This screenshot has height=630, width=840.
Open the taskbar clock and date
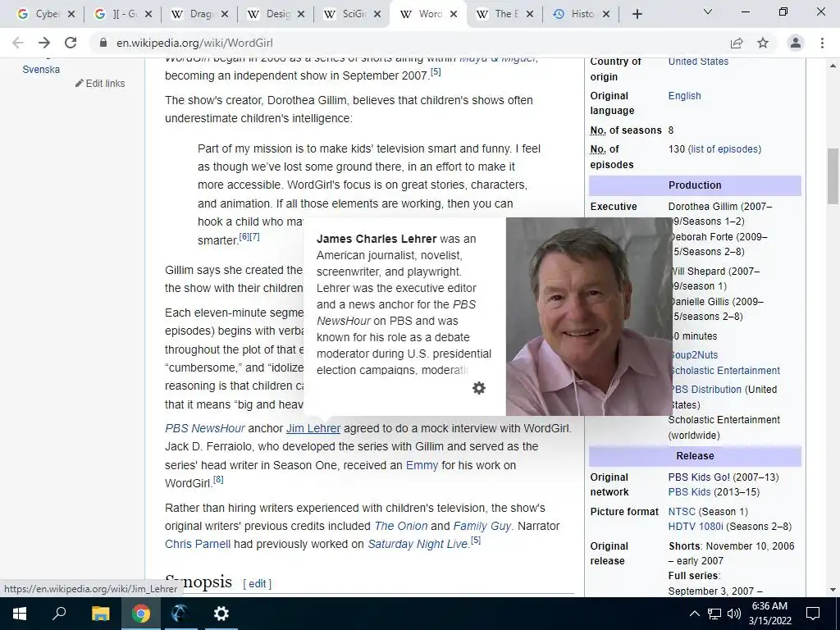769,614
